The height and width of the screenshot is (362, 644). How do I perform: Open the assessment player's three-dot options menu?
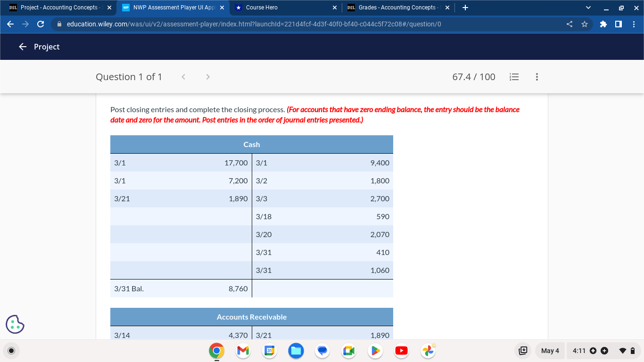(x=537, y=77)
